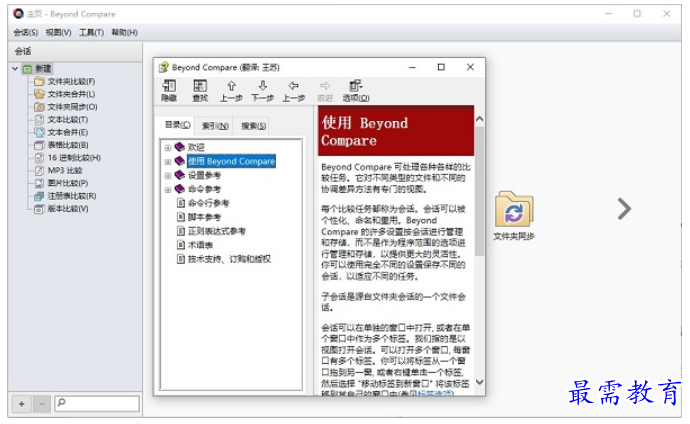
Task: Minimize the Beyond Compare help window
Action: 412,67
